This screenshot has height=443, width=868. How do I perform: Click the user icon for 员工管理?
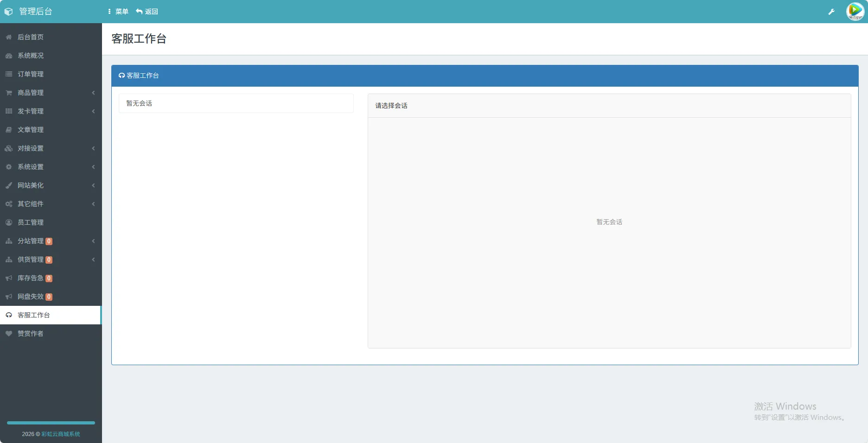click(x=9, y=222)
